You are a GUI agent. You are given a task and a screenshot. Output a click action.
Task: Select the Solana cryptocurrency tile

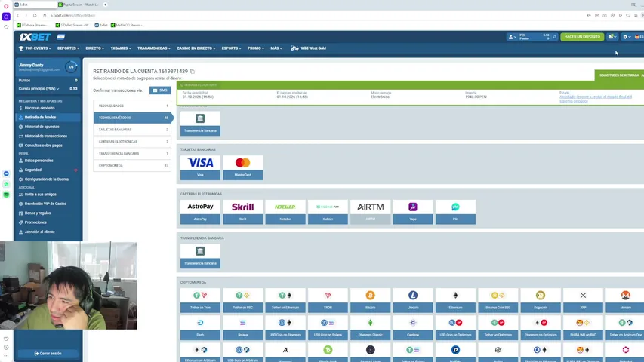click(x=243, y=327)
